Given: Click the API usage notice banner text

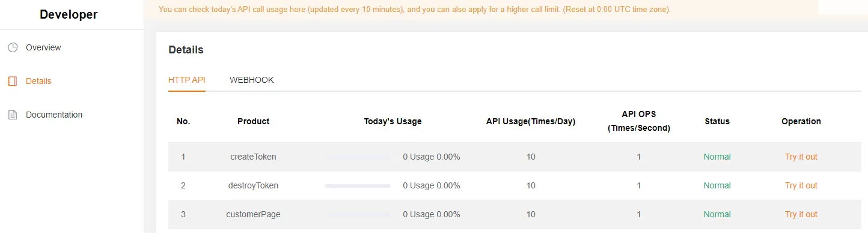Looking at the screenshot, I should [415, 10].
